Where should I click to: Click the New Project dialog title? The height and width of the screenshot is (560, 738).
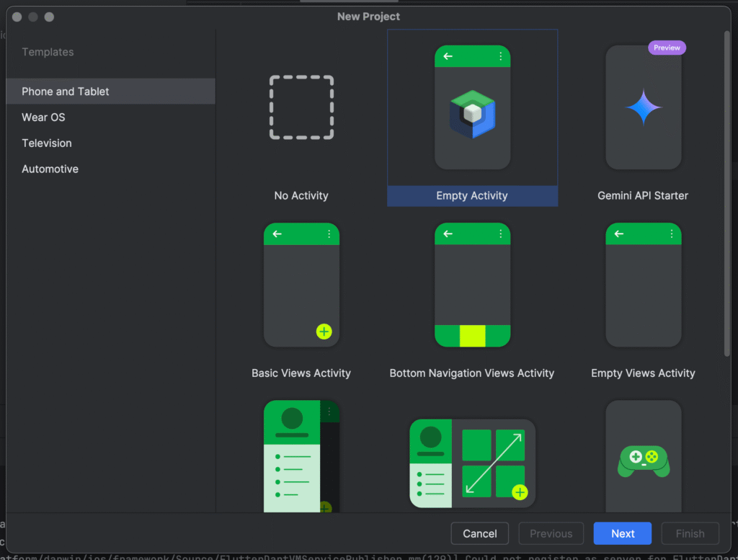[368, 17]
